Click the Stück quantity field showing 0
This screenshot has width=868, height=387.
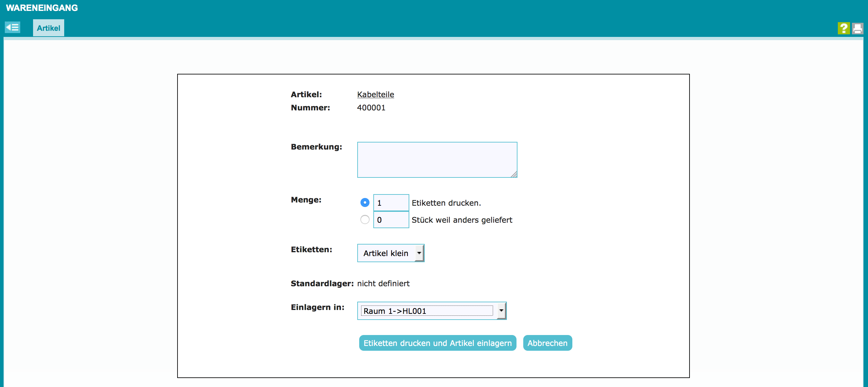pyautogui.click(x=391, y=219)
